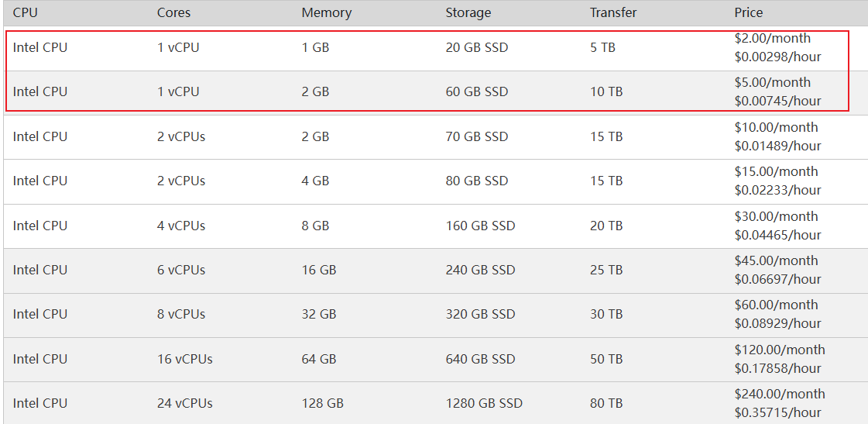Click the Memory column header
Viewport: 868px width, 424px height.
tap(326, 12)
